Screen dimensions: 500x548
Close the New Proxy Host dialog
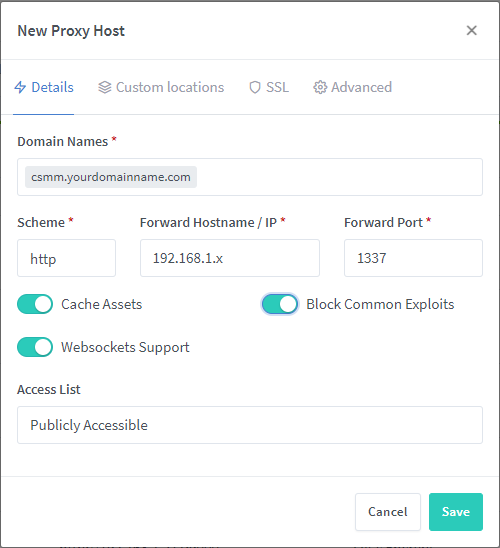pos(471,30)
